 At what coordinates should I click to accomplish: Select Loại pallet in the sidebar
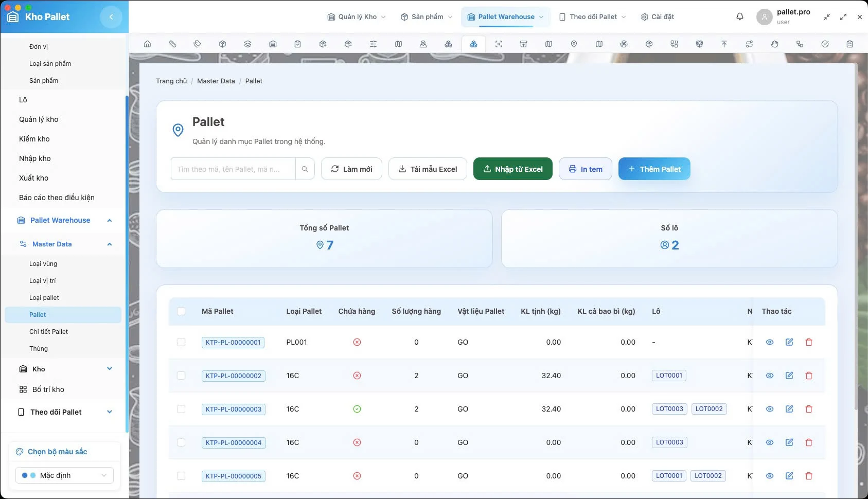(x=44, y=298)
